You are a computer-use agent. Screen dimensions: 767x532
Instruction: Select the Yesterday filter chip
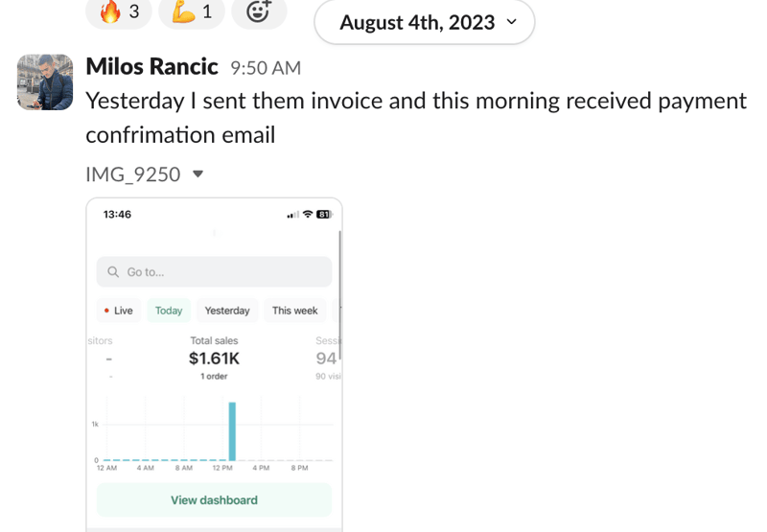click(x=227, y=311)
